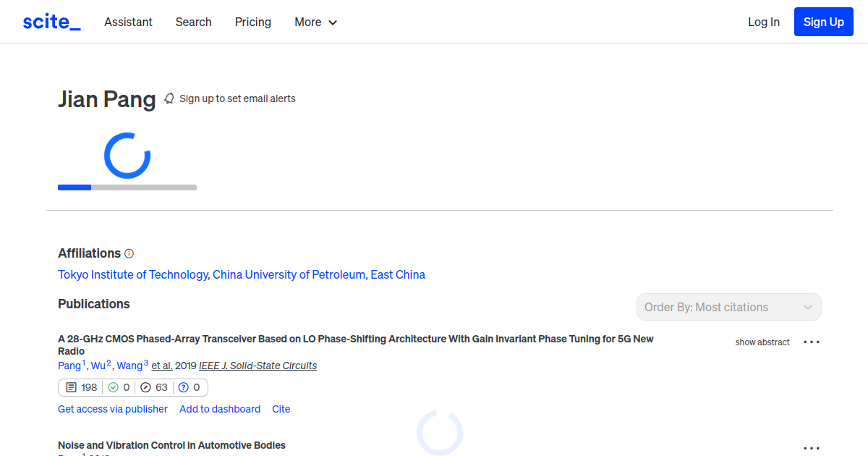
Task: Open the Assistant menu item
Action: click(x=128, y=22)
